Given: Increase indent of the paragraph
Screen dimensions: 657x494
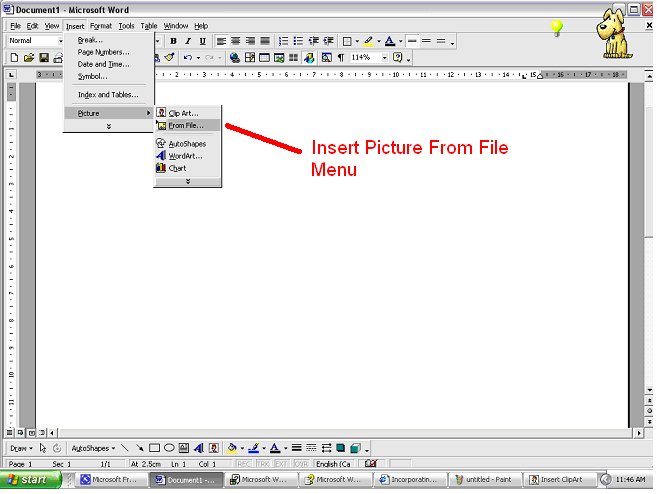Looking at the screenshot, I should point(328,41).
